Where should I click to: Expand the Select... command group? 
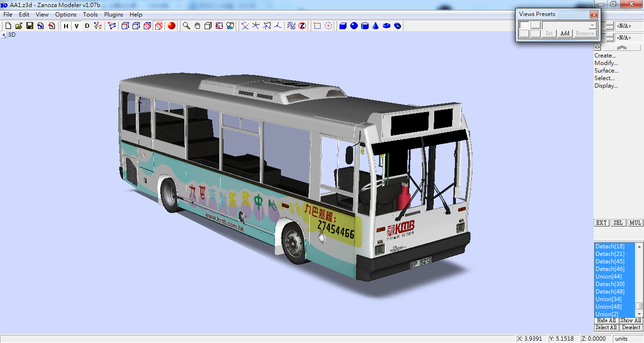(605, 78)
